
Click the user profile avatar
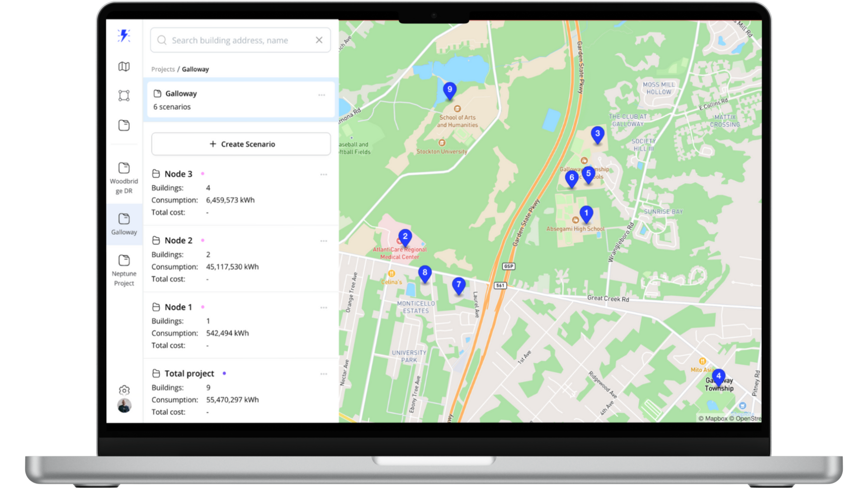coord(124,406)
